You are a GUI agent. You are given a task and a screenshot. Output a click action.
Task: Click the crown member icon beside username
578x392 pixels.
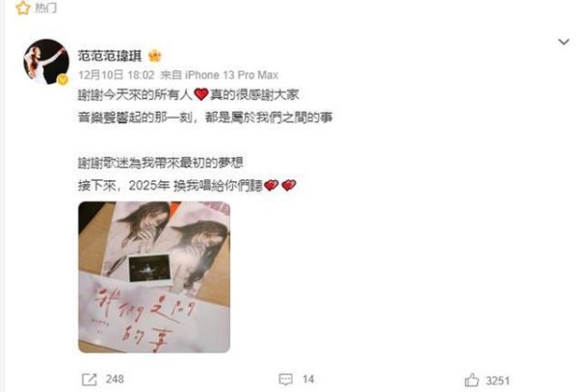coord(155,56)
